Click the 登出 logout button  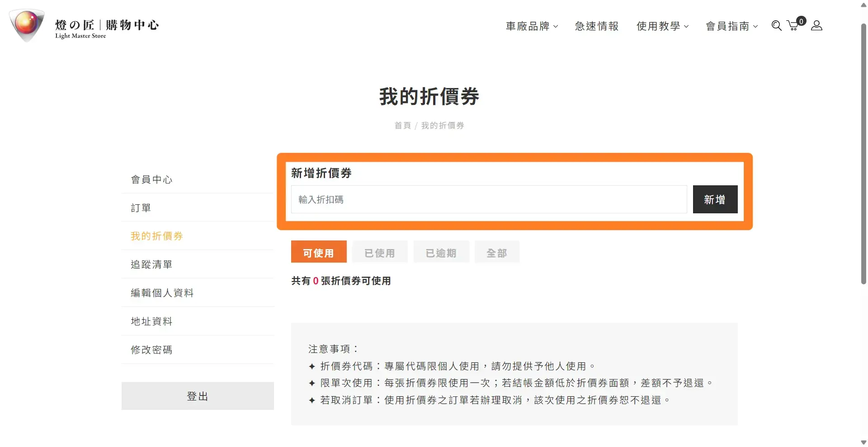point(198,396)
